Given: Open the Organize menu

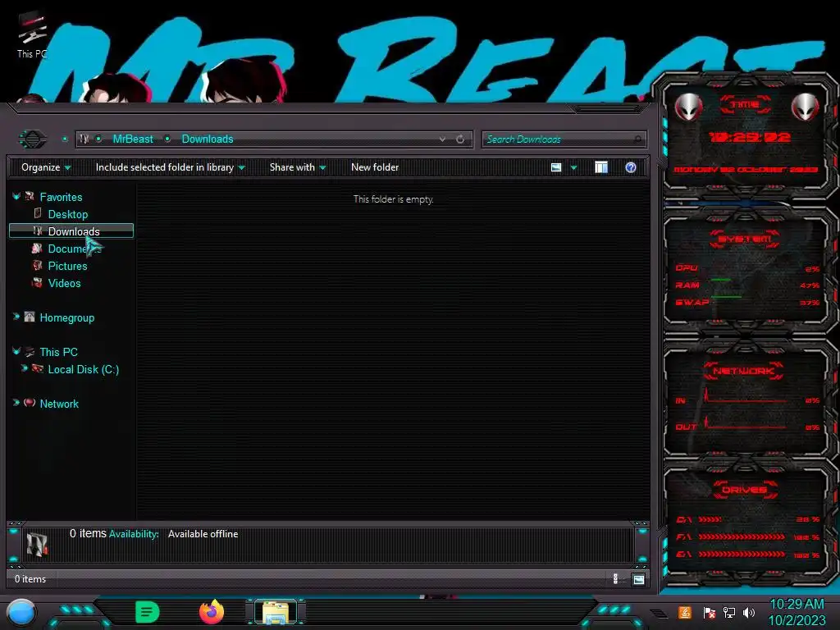Looking at the screenshot, I should (46, 167).
